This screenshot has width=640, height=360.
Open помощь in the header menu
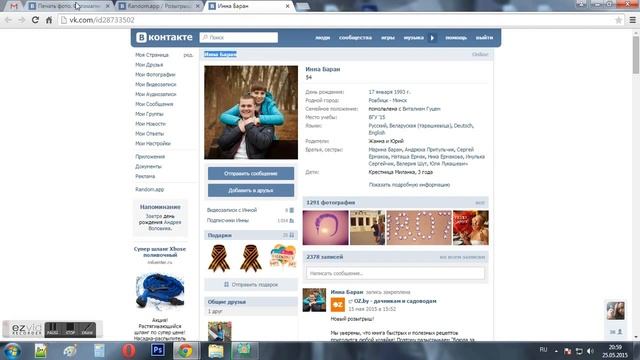tap(456, 38)
